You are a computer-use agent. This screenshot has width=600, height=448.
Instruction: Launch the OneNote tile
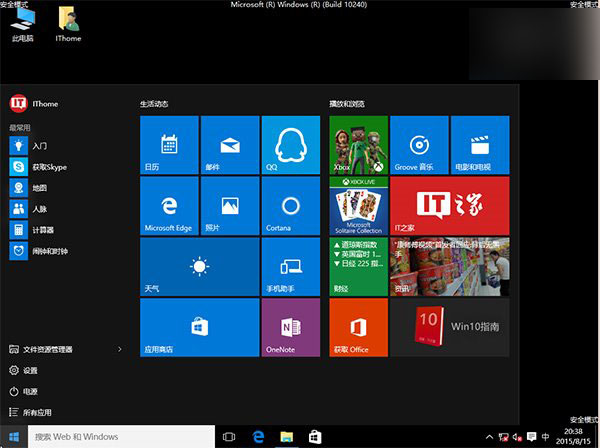pyautogui.click(x=290, y=327)
